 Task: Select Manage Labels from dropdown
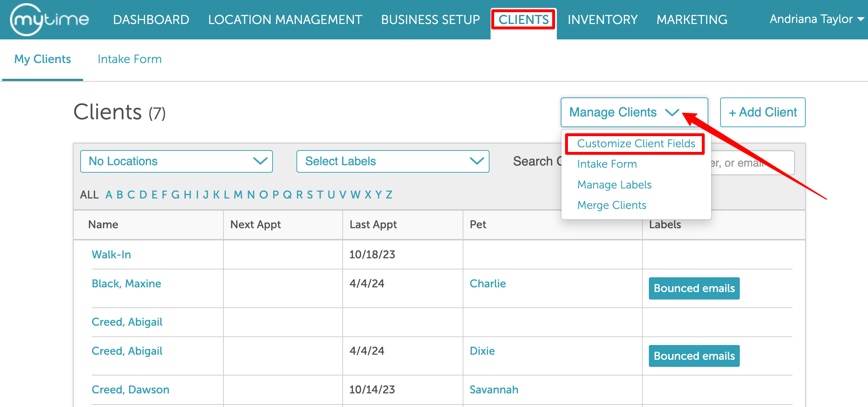pos(614,185)
